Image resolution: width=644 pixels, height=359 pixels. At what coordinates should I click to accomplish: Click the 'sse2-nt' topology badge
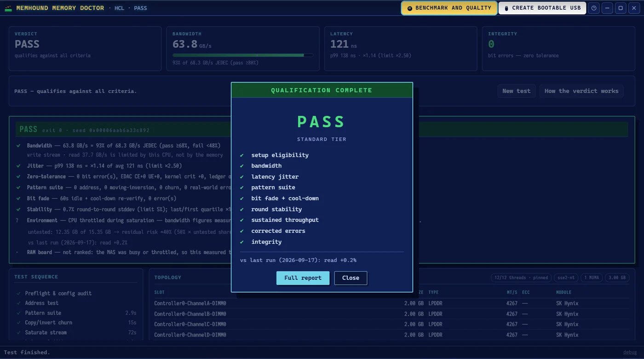pyautogui.click(x=566, y=278)
